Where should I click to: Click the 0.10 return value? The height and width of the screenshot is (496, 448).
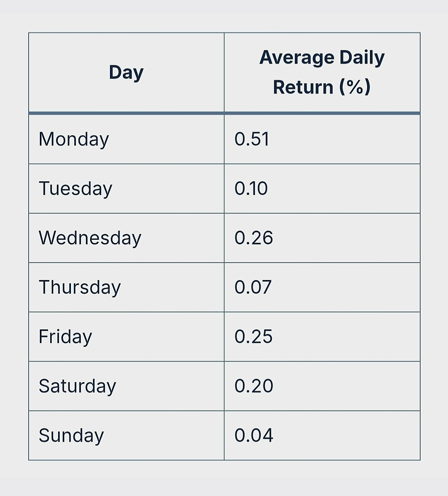pos(251,189)
